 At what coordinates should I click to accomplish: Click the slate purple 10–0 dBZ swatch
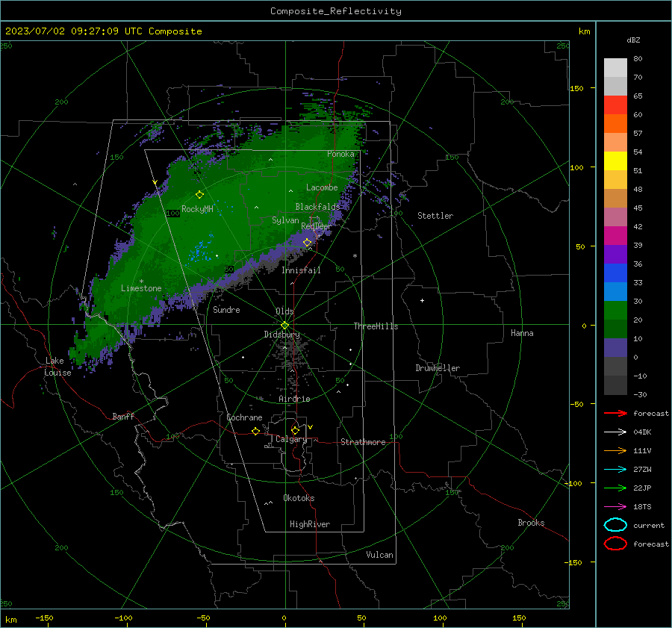[615, 348]
